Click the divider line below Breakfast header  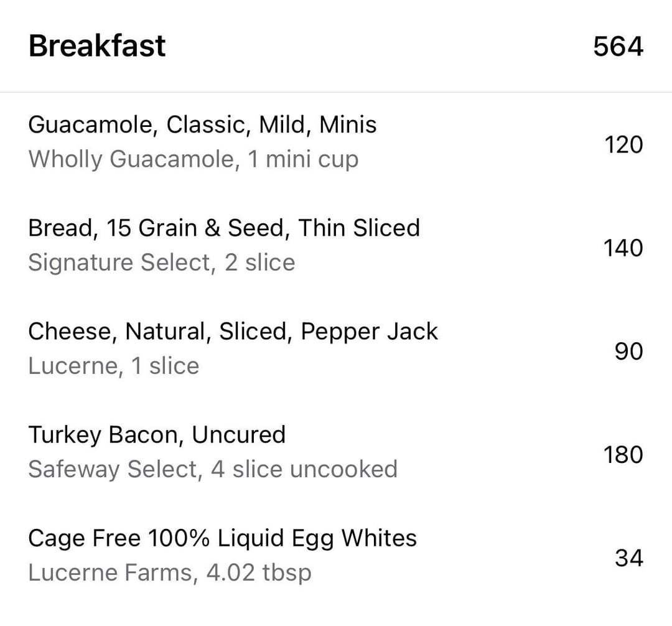[336, 91]
